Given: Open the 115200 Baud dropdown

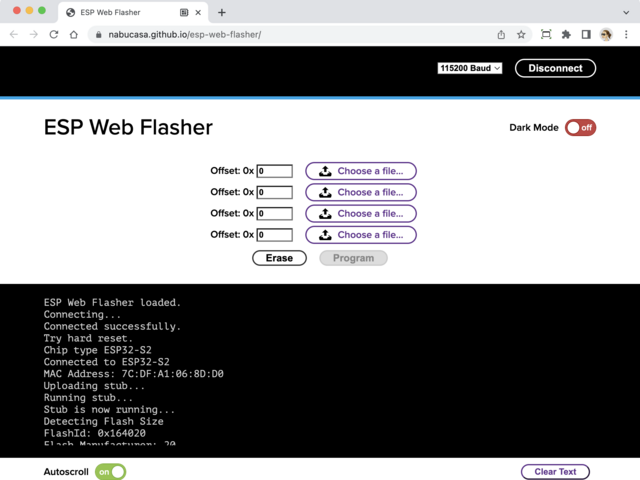Looking at the screenshot, I should coord(470,68).
